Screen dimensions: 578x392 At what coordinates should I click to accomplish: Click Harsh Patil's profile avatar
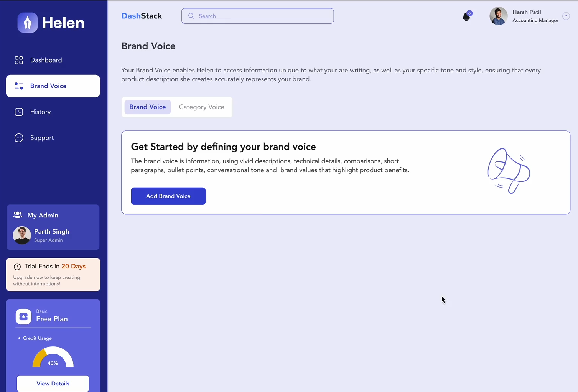(x=498, y=16)
